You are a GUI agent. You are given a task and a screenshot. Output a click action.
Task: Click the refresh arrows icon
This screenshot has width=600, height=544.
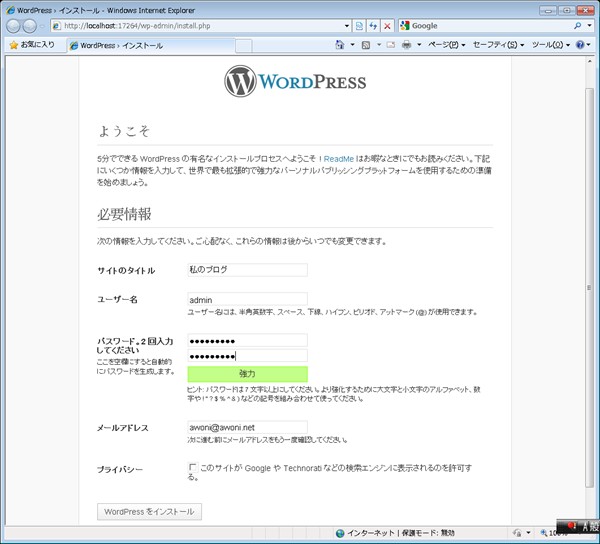[373, 26]
